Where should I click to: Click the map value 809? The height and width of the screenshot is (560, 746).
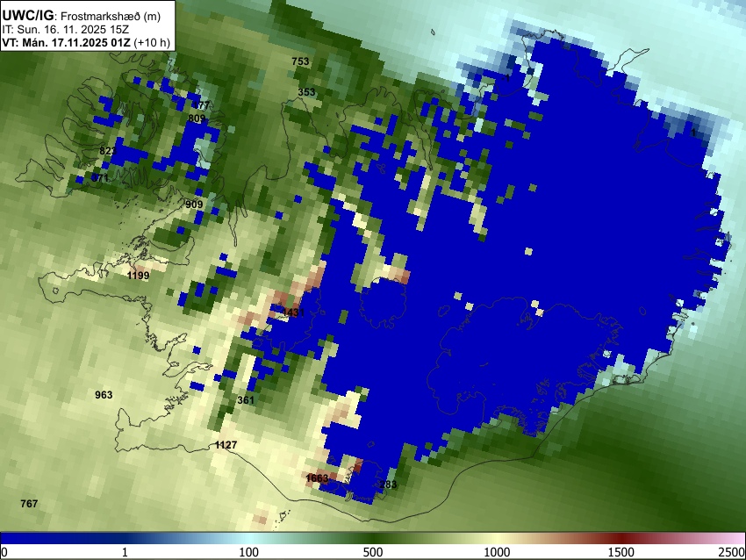(x=197, y=118)
